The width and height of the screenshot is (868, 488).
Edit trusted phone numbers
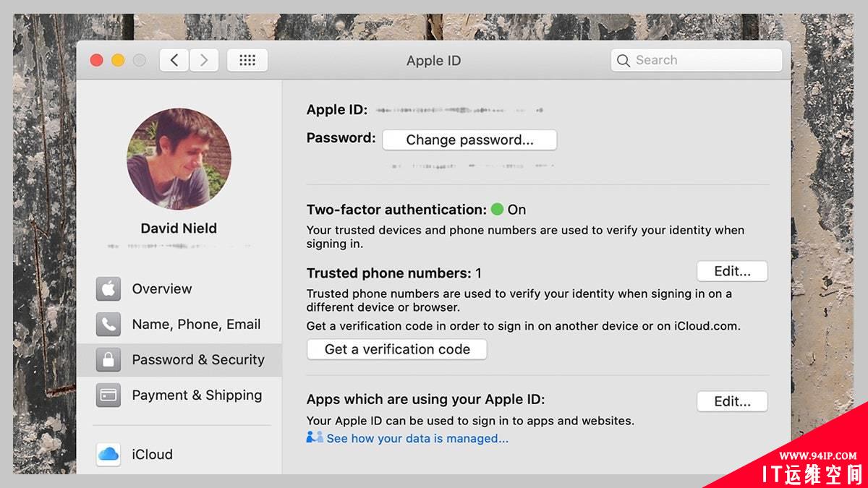(x=732, y=271)
